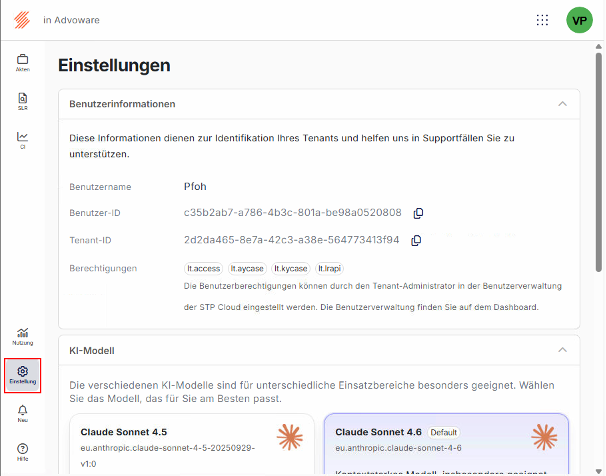Click the lt.access permission tag
The image size is (606, 476).
203,269
